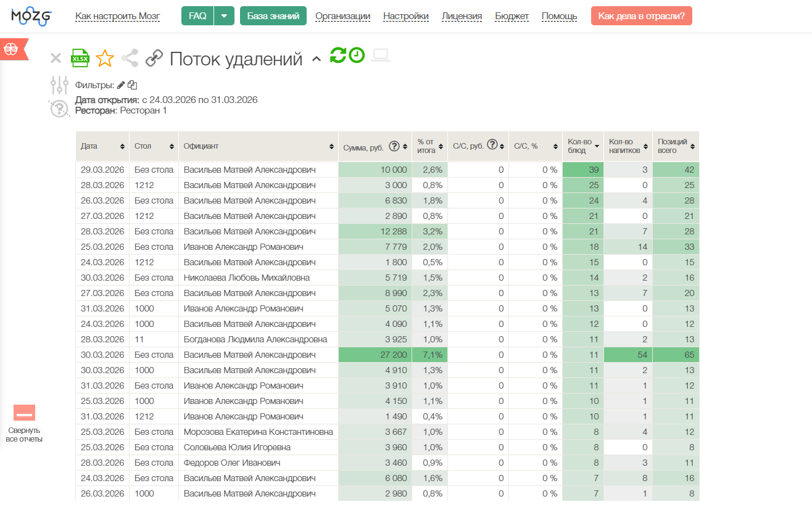Export report via XLSX icon

tap(80, 58)
